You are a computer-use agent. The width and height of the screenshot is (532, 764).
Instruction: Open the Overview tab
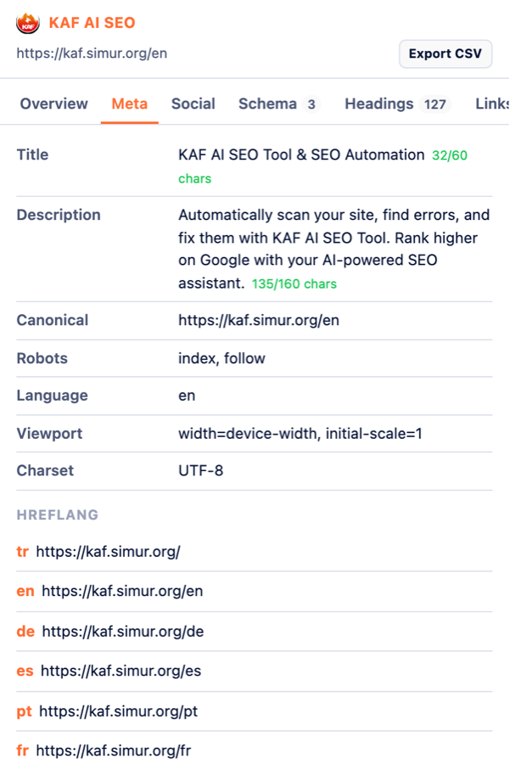click(54, 104)
